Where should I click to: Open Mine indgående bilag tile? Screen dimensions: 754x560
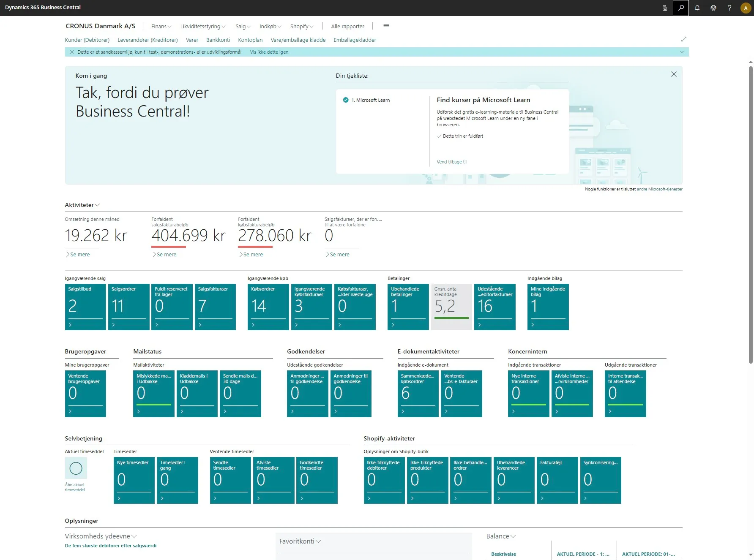click(x=548, y=307)
